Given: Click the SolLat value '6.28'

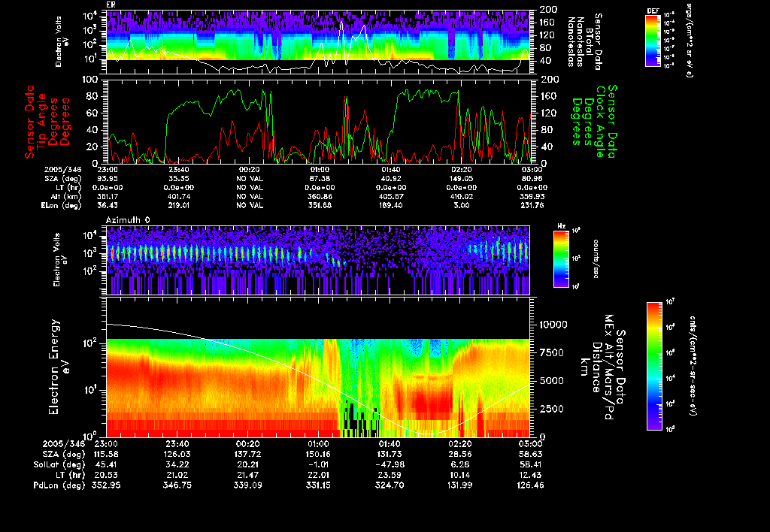Looking at the screenshot, I should point(459,465).
